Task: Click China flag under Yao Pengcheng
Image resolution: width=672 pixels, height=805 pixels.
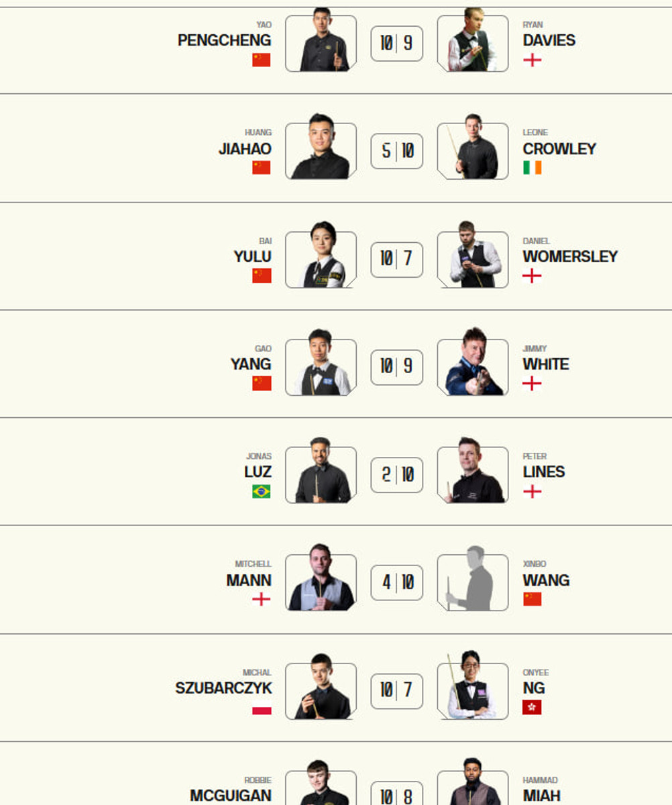Action: click(262, 60)
